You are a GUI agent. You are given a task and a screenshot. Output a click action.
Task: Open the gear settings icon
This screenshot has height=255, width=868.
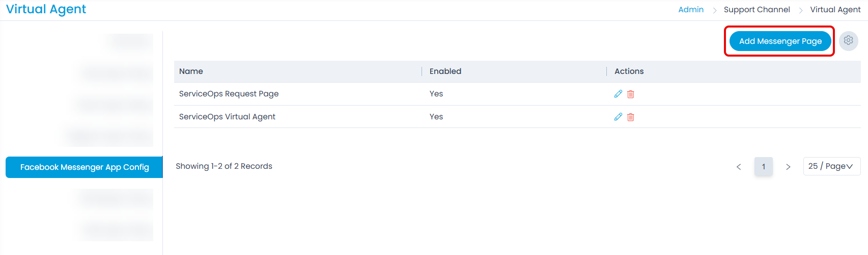[x=848, y=40]
